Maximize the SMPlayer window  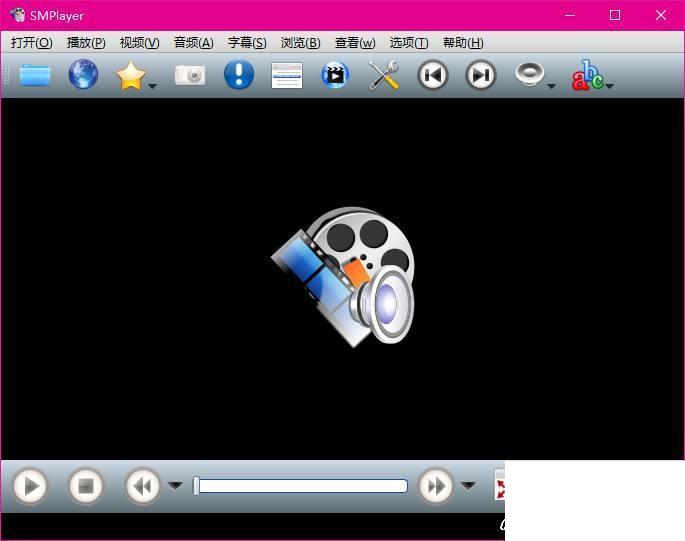pos(615,15)
